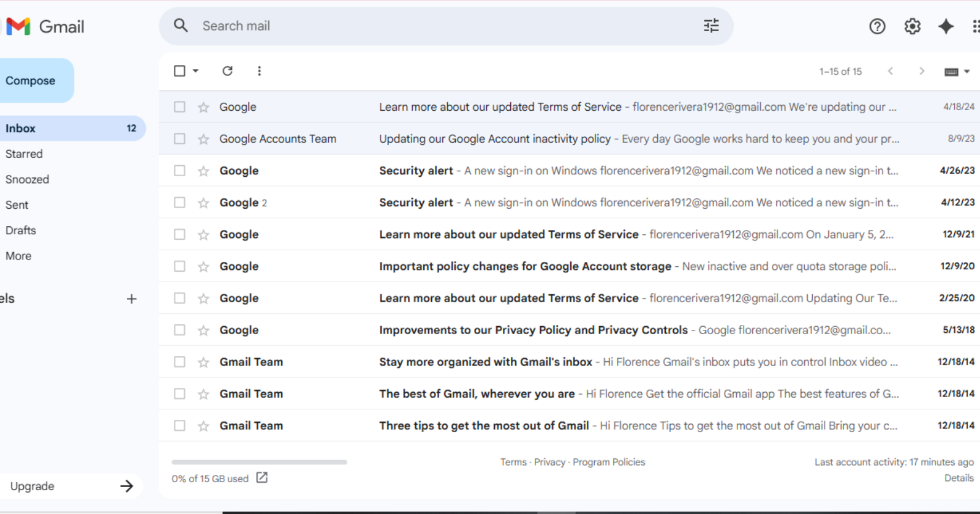The height and width of the screenshot is (514, 980).
Task: Open the Privacy link in footer
Action: click(549, 462)
